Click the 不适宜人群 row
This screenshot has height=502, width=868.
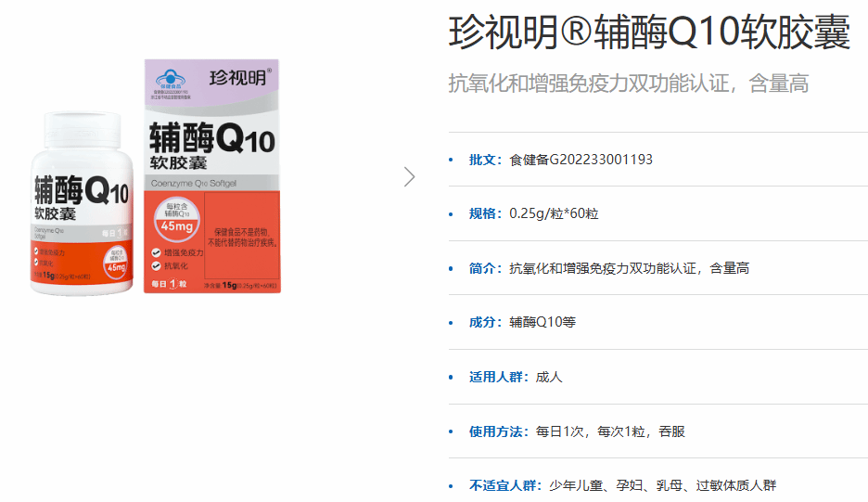click(x=622, y=485)
